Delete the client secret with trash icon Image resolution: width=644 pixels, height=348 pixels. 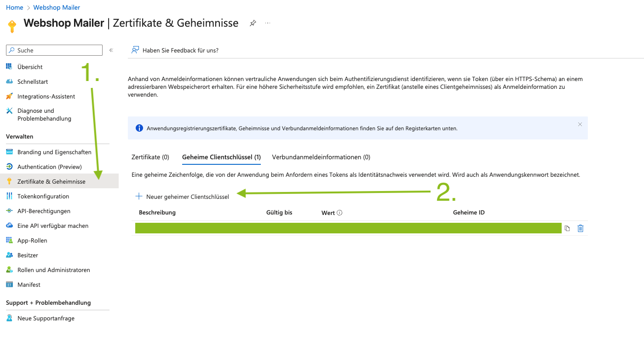pos(580,228)
